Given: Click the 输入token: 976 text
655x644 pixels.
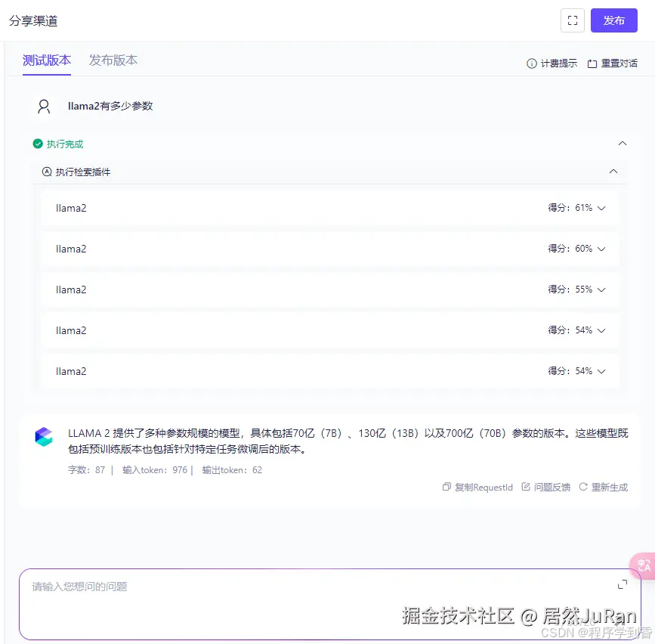Looking at the screenshot, I should click(155, 470).
